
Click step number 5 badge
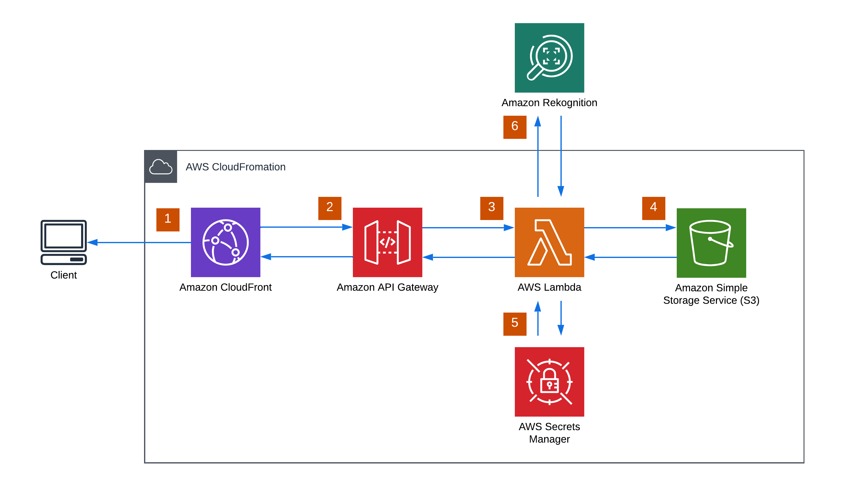[x=515, y=324]
